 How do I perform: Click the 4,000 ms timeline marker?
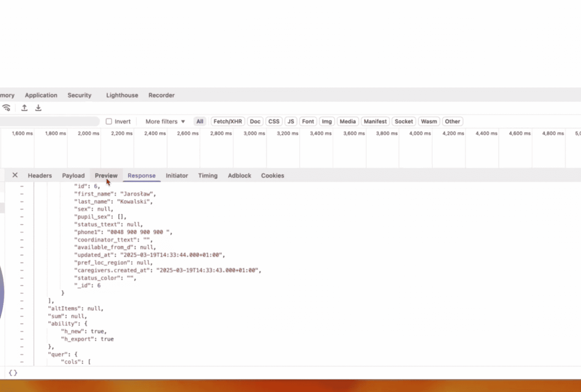tap(420, 133)
